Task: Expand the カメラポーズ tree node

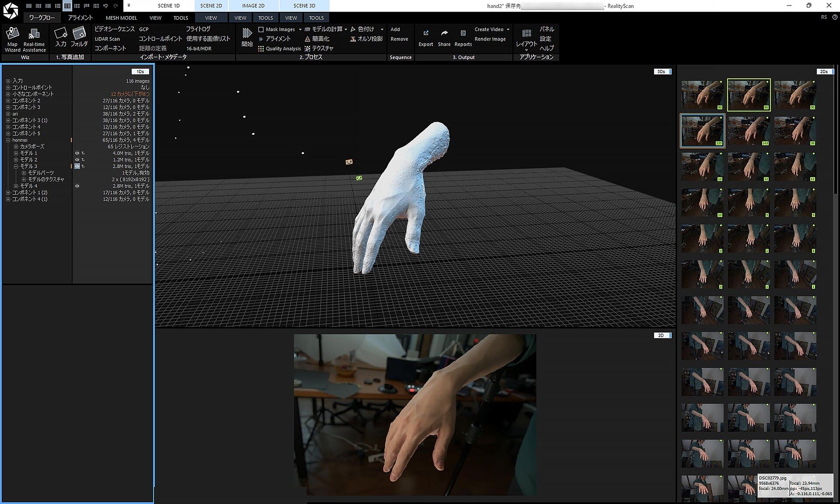Action: 16,147
